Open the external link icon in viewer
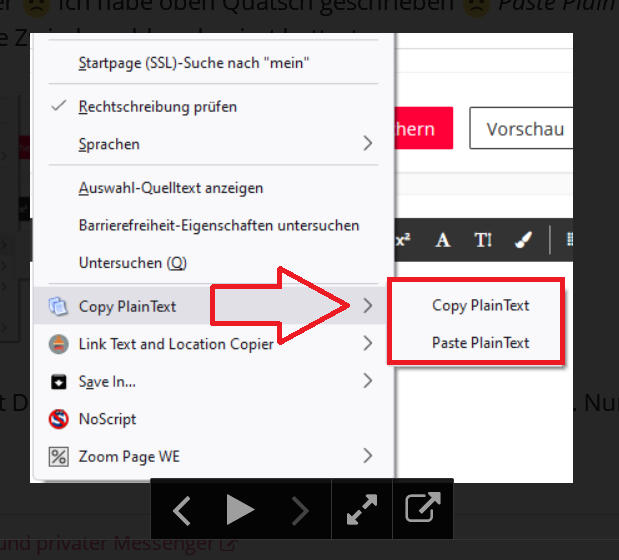The width and height of the screenshot is (619, 560). [423, 509]
